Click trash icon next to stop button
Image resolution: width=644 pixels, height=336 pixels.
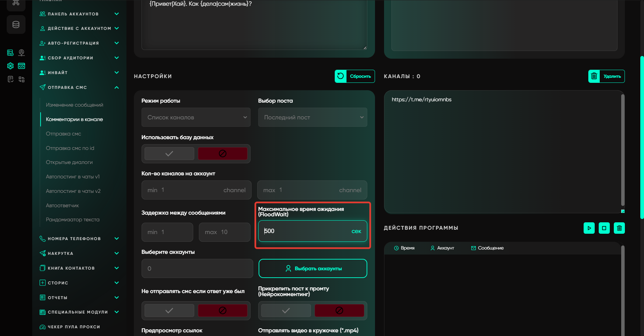619,228
